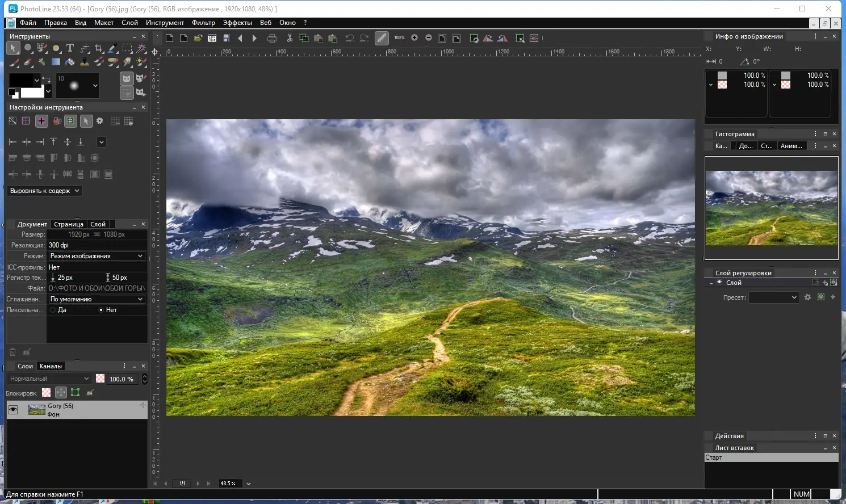
Task: Click the new document icon
Action: 169,38
